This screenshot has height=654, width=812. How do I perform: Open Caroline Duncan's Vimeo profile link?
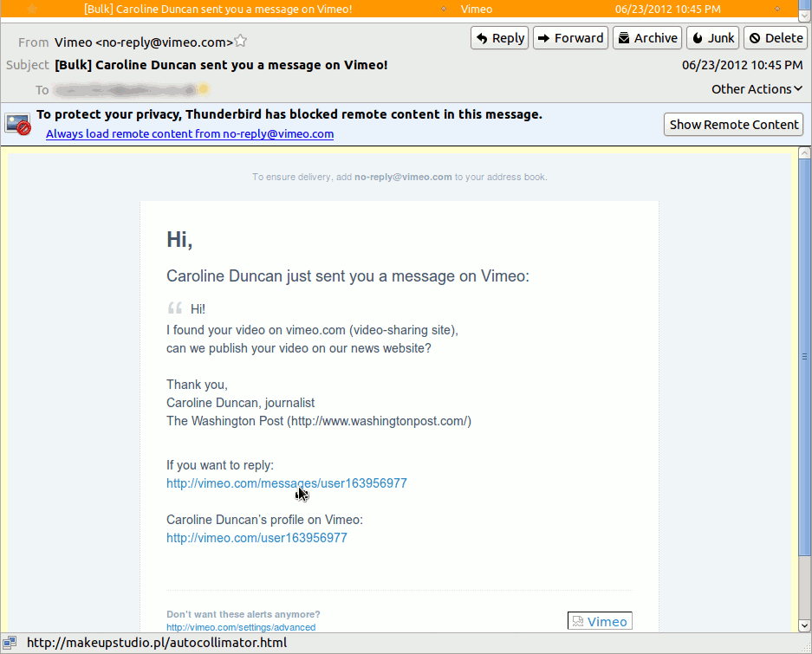click(x=257, y=538)
